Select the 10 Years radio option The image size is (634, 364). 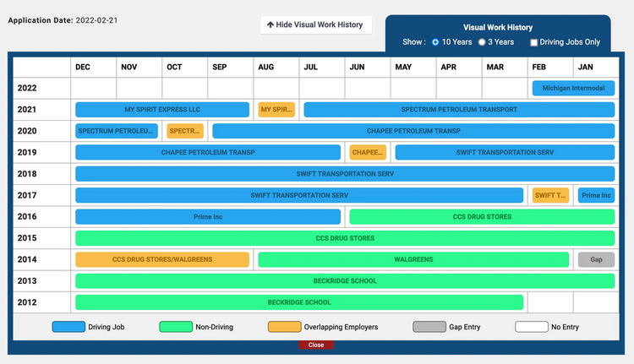point(435,42)
